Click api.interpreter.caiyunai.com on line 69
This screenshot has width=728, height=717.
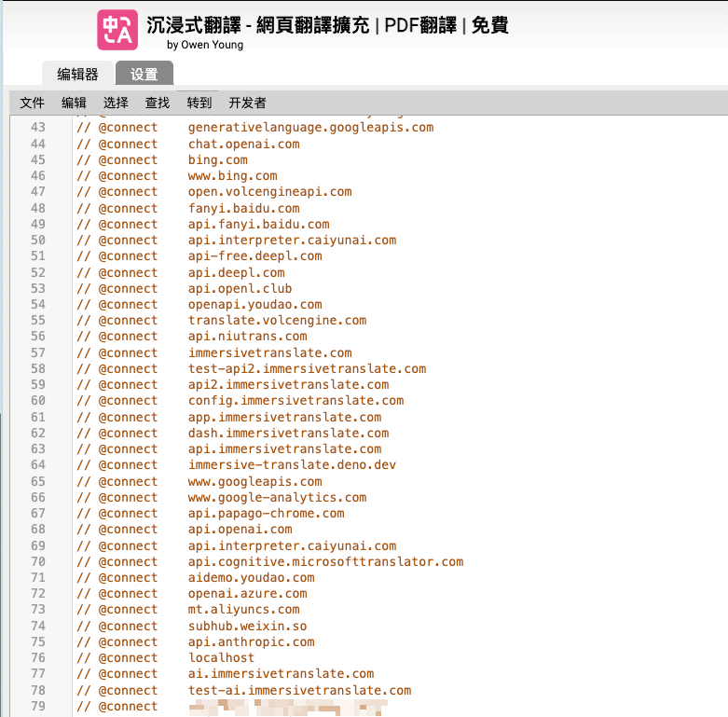click(x=292, y=545)
